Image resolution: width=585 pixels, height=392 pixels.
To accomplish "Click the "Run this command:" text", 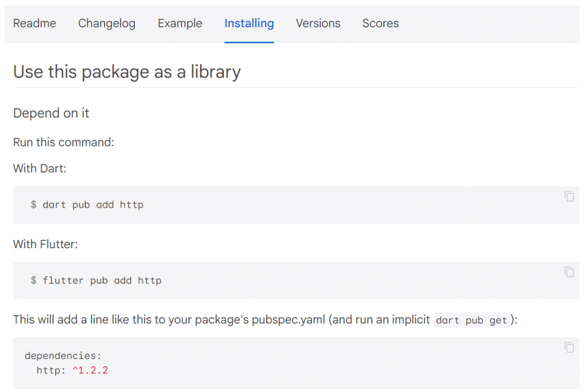I will pos(64,142).
